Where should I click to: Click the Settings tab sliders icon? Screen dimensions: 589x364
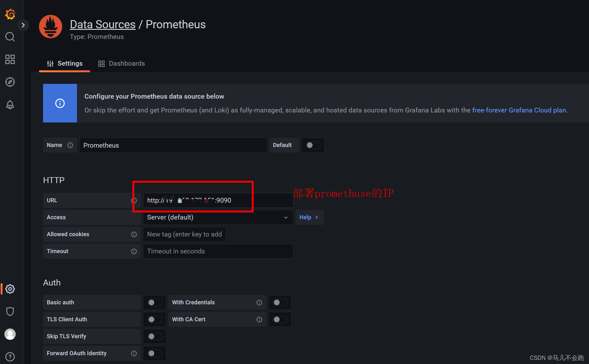click(50, 64)
